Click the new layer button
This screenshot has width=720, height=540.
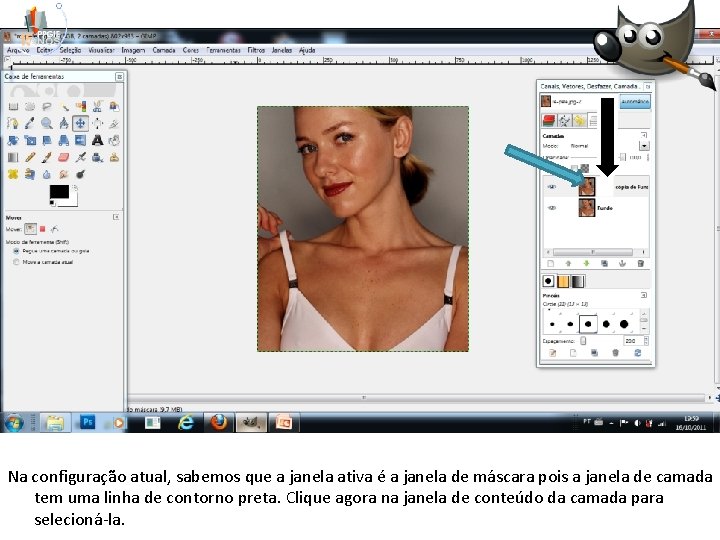[x=551, y=264]
